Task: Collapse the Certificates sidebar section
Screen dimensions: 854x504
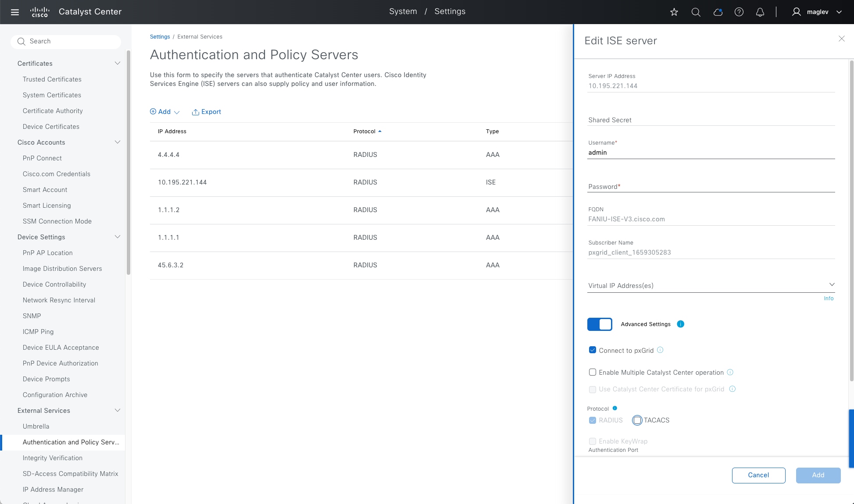Action: pyautogui.click(x=117, y=64)
